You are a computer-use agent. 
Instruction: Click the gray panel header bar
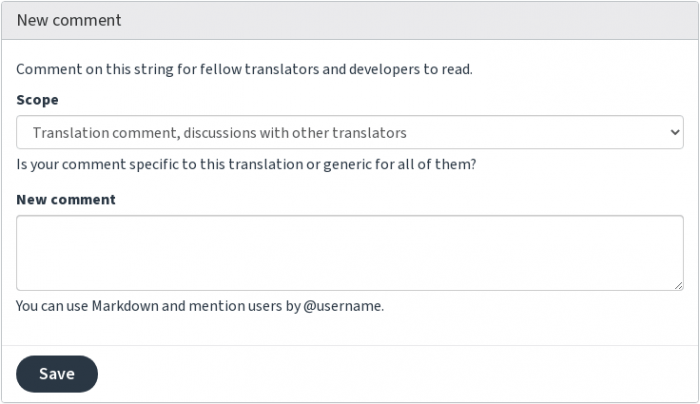point(350,20)
